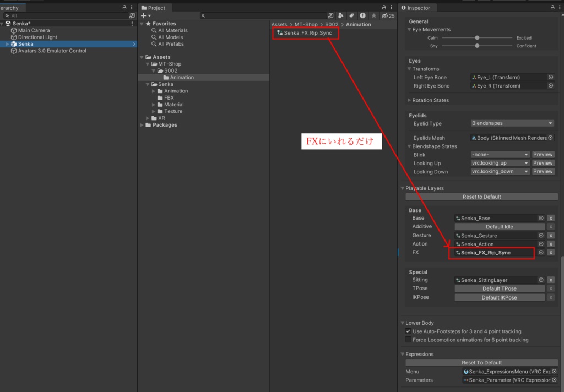The image size is (564, 392).
Task: Click MT-Shop in the breadcrumb path
Action: [x=306, y=24]
